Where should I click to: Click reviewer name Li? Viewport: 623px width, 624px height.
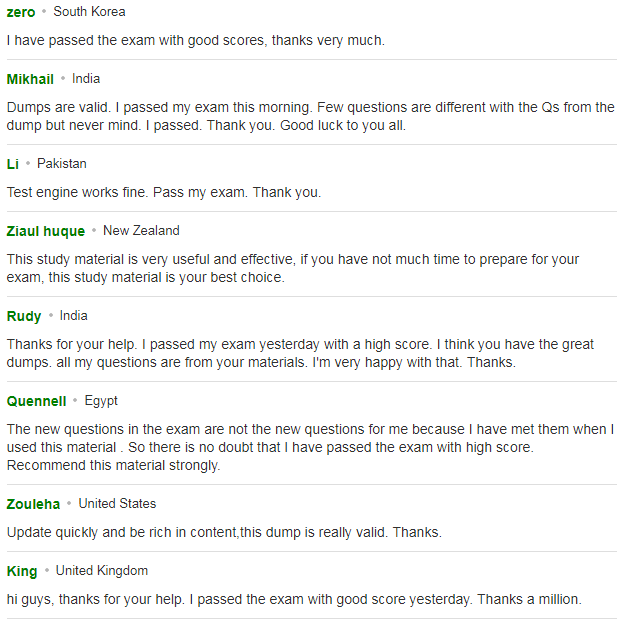coord(13,164)
